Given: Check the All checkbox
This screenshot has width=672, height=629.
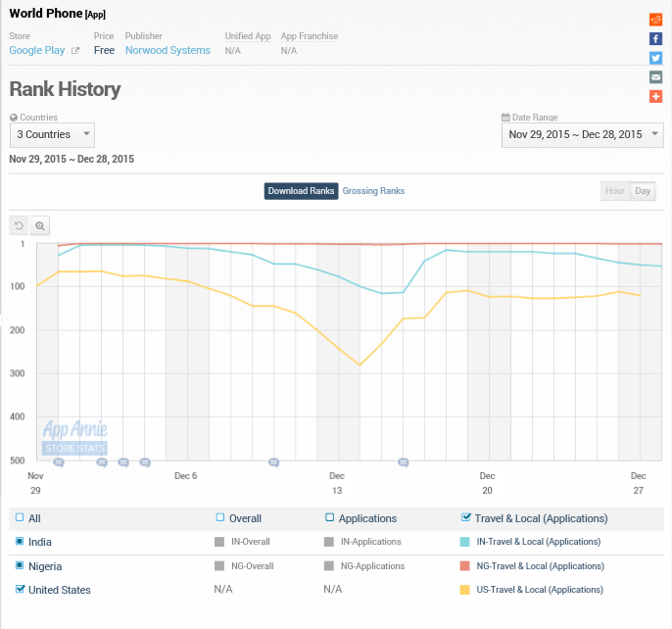Looking at the screenshot, I should [x=20, y=518].
